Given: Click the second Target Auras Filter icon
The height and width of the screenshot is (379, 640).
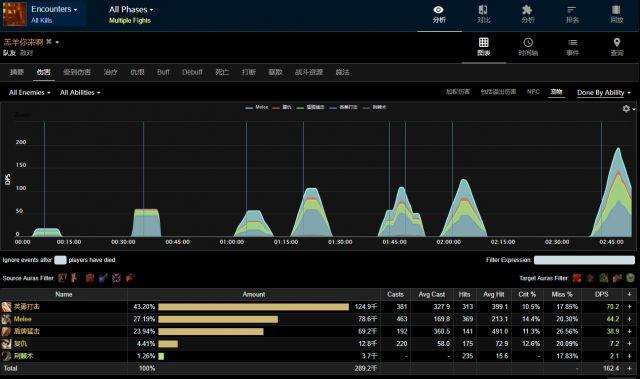Looking at the screenshot, I should (x=590, y=278).
